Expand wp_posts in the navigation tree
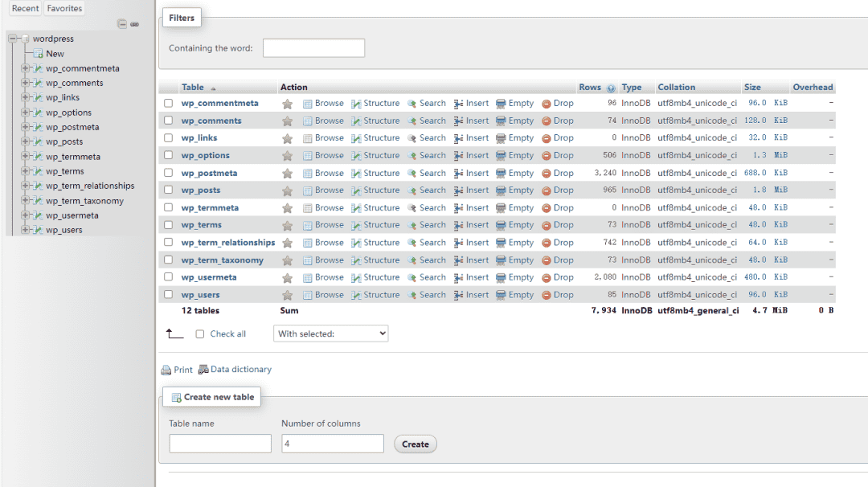 click(x=26, y=141)
